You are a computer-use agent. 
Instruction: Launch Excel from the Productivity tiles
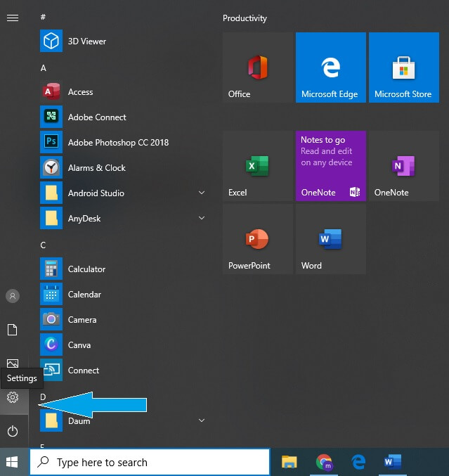258,166
